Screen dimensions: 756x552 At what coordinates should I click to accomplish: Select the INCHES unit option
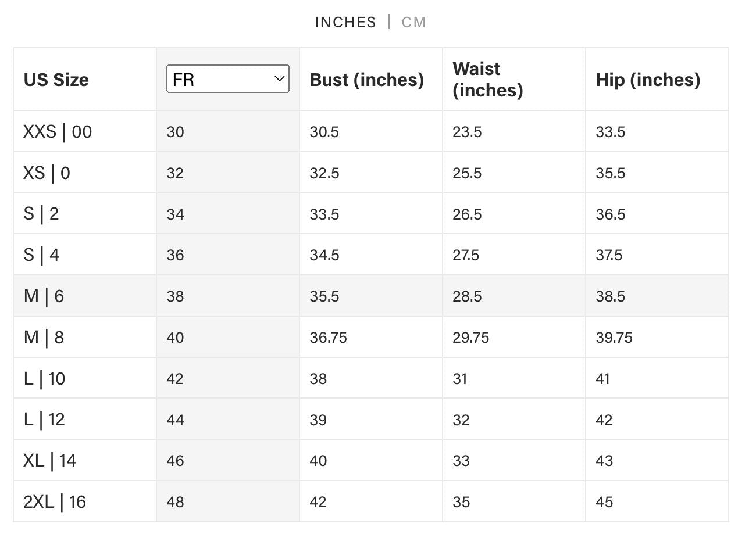point(345,22)
